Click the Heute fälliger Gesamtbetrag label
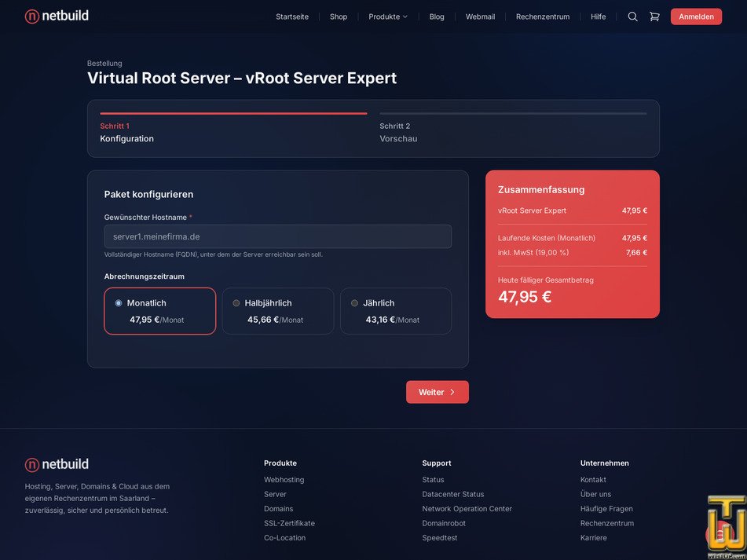The height and width of the screenshot is (560, 747). click(x=545, y=280)
